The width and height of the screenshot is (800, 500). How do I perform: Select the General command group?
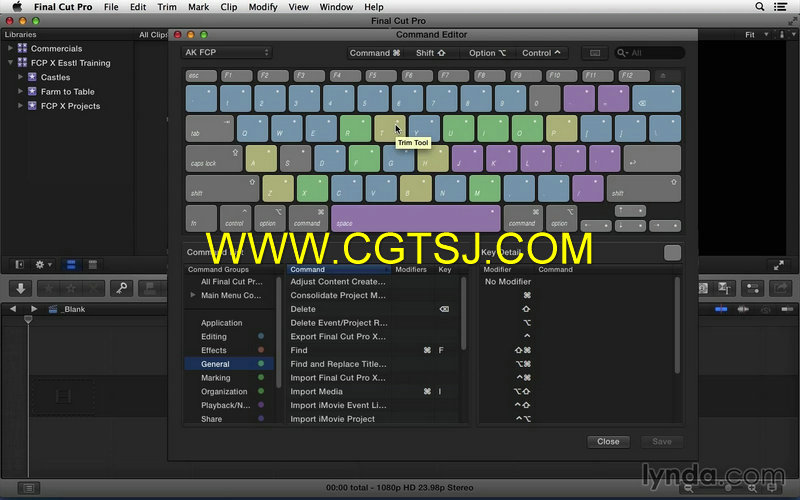229,364
